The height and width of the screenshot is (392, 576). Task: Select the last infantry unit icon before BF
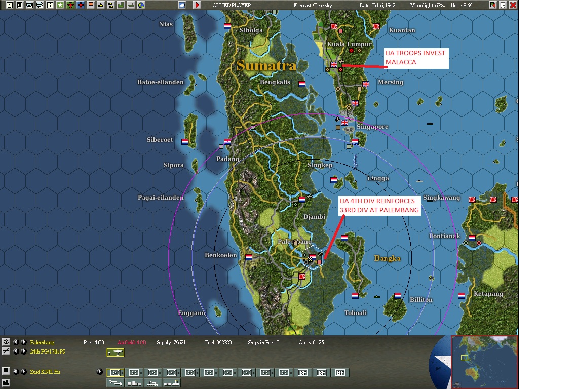pos(284,373)
